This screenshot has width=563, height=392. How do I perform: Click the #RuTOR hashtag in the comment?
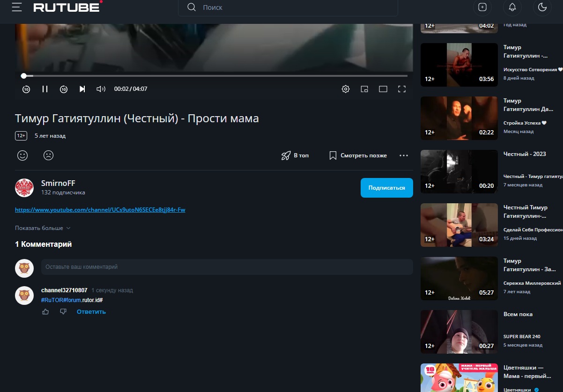[x=52, y=300]
